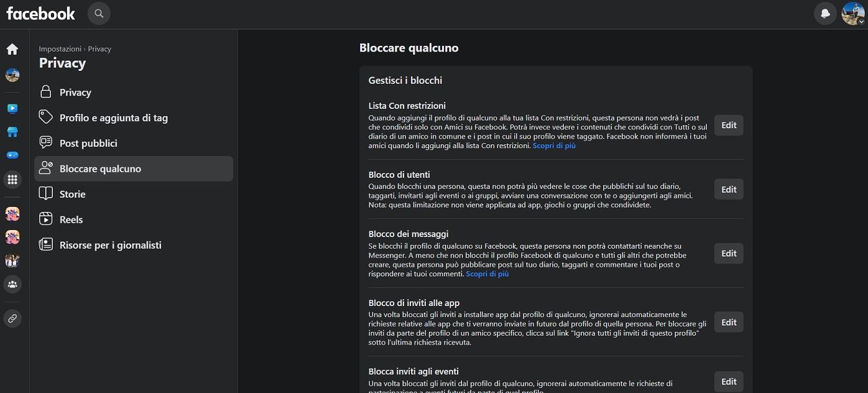868x393 pixels.
Task: Click the Reels clapper icon
Action: [46, 219]
